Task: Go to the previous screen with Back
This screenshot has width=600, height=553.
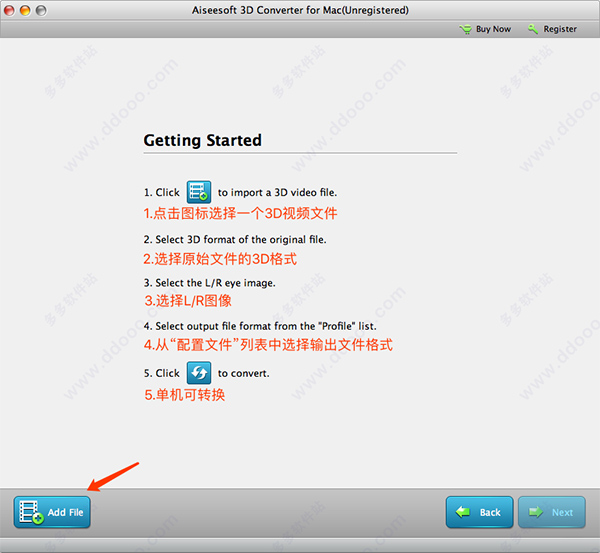Action: coord(479,512)
